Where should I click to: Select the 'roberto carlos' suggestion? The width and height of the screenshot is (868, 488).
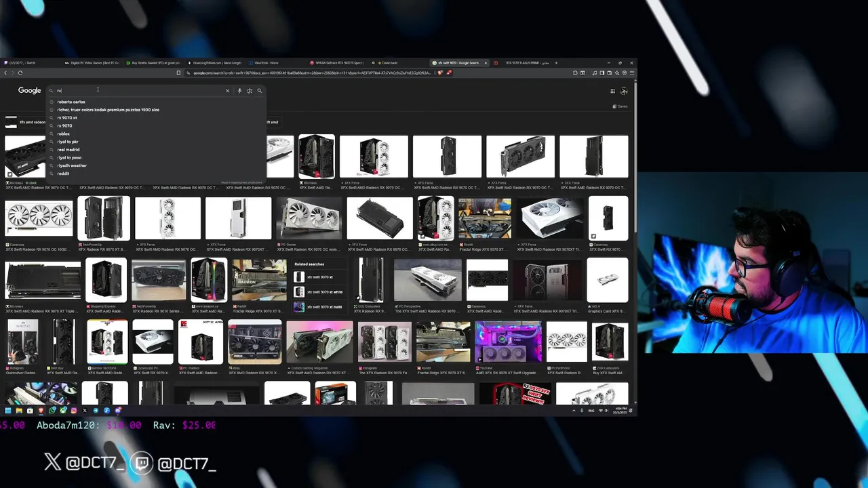[71, 102]
